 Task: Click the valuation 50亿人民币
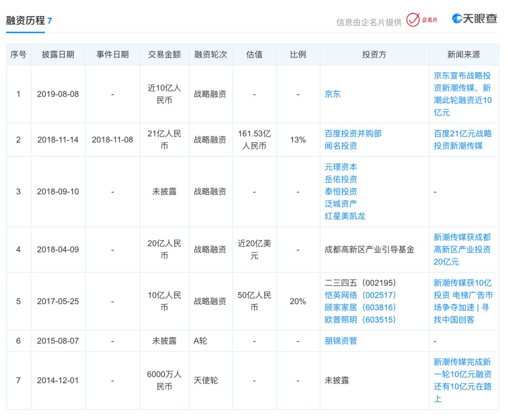(254, 301)
